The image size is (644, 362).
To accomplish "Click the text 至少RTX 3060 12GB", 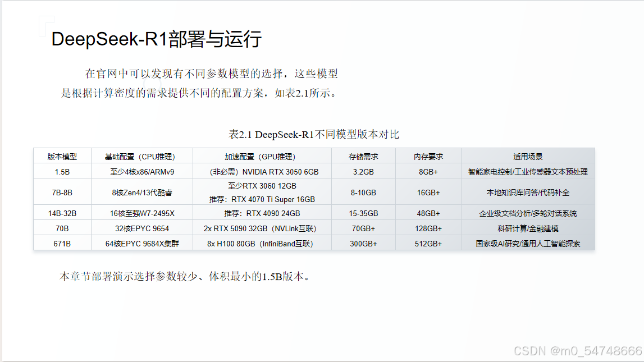I will click(x=262, y=186).
